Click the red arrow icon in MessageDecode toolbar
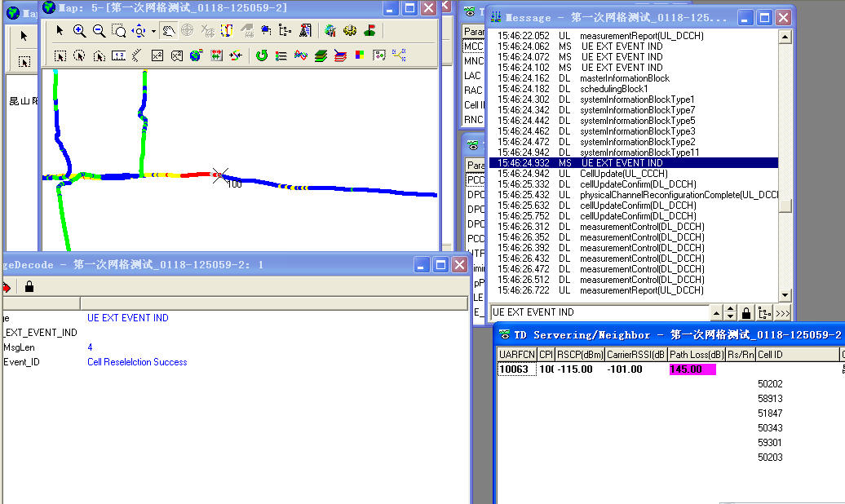Viewport: 845px width, 504px height. 7,287
